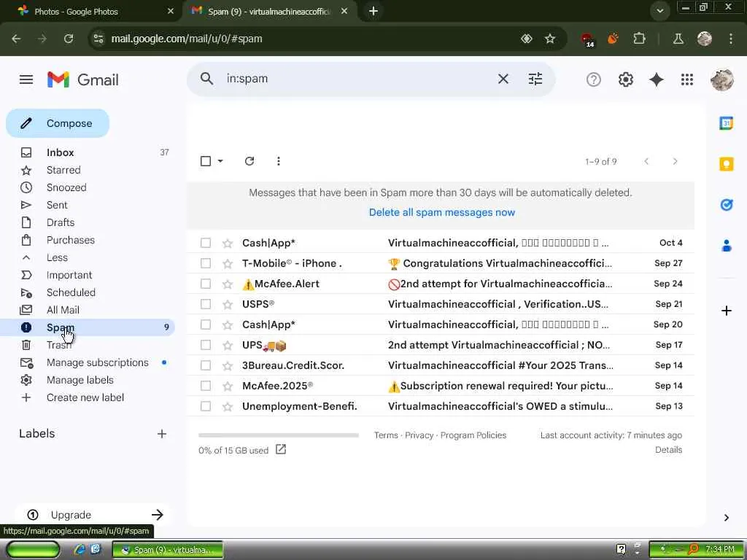Show advanced search options
Viewport: 747px width, 560px height.
coord(535,79)
